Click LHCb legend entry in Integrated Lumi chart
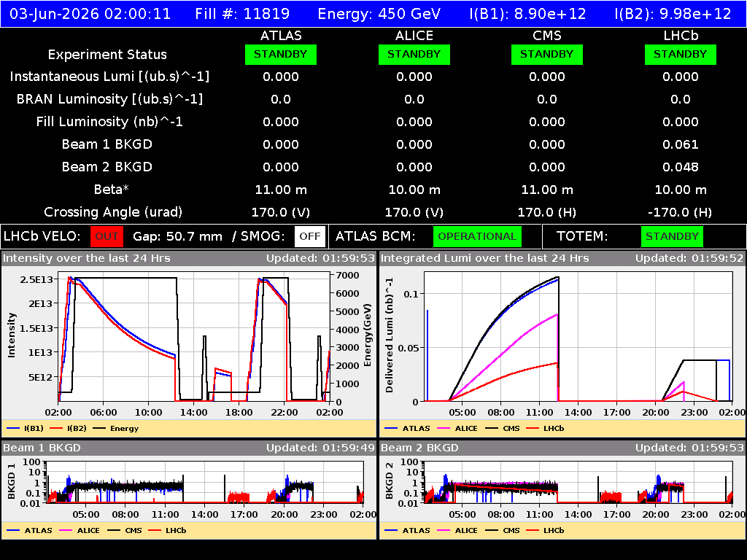Image resolution: width=747 pixels, height=560 pixels. click(x=546, y=429)
